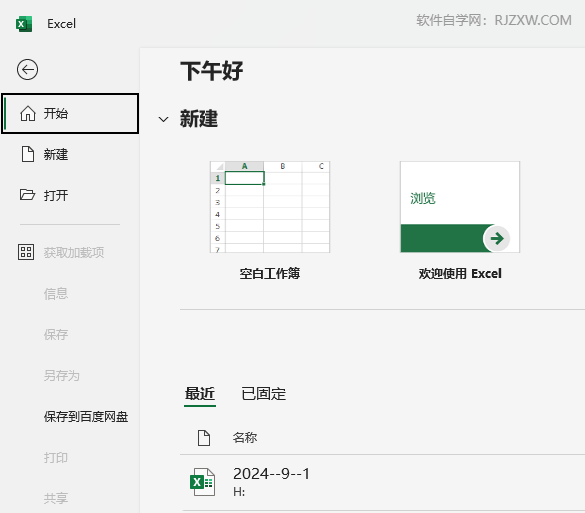The image size is (585, 513).
Task: Click the 获取加载项 add-ins item
Action: click(70, 253)
